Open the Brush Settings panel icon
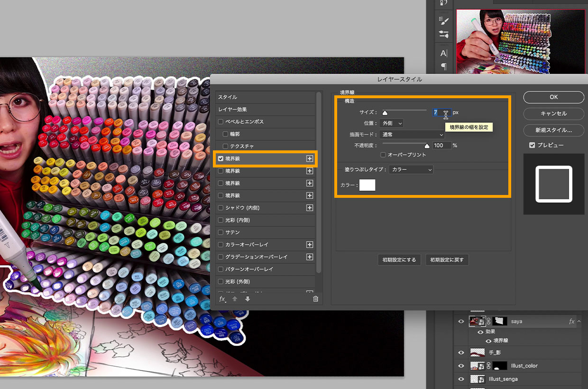 [x=444, y=20]
